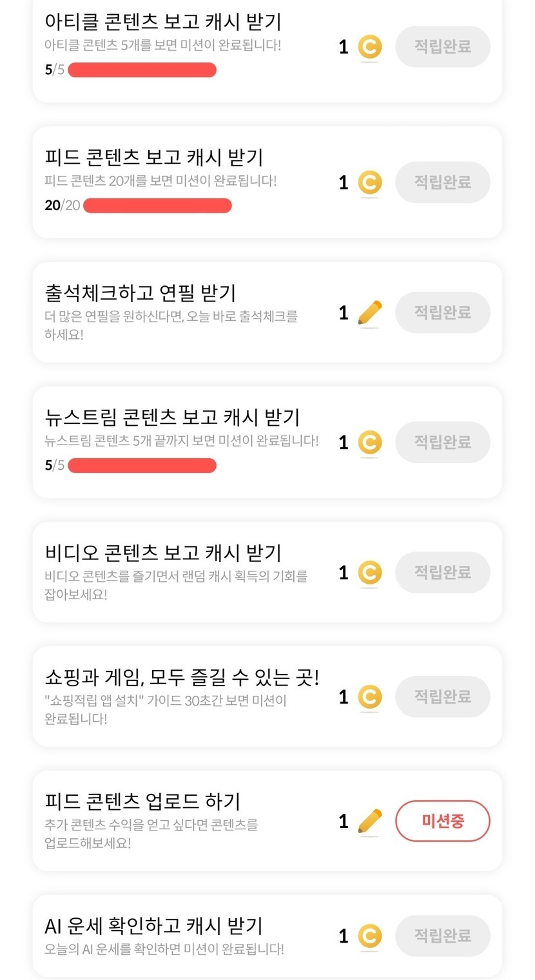The image size is (535, 980).
Task: Tap the coin icon for 뉴스트림 콘텐츠 mission
Action: click(369, 443)
